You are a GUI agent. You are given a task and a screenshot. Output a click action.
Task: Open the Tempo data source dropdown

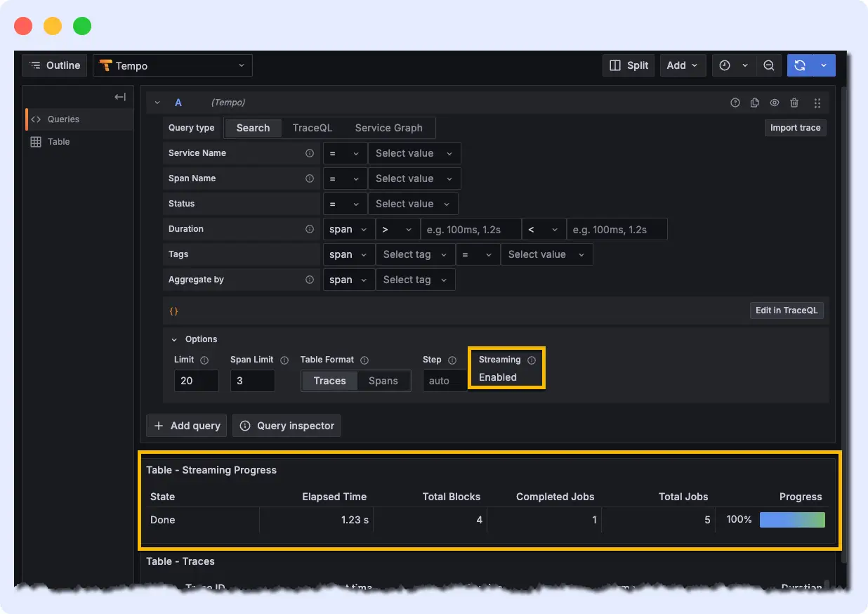pos(172,65)
